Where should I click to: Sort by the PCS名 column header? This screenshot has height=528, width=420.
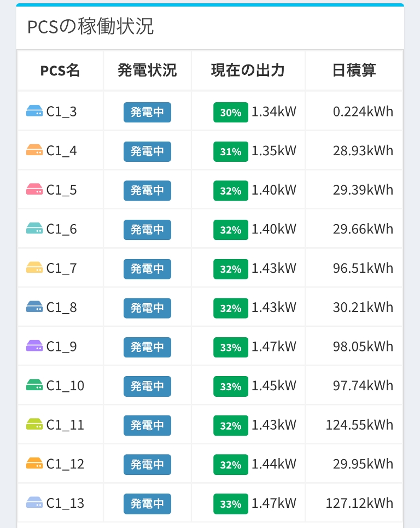(x=60, y=71)
